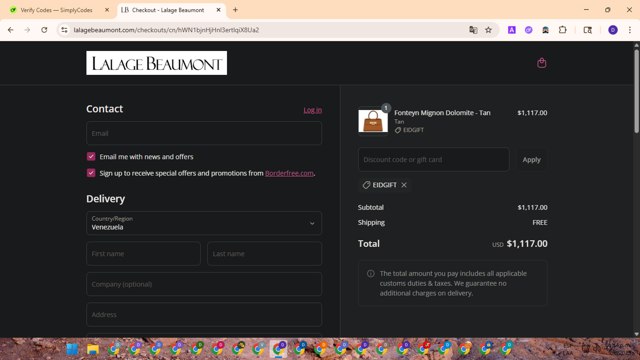
Task: Click the "Subtotal" label
Action: (371, 207)
